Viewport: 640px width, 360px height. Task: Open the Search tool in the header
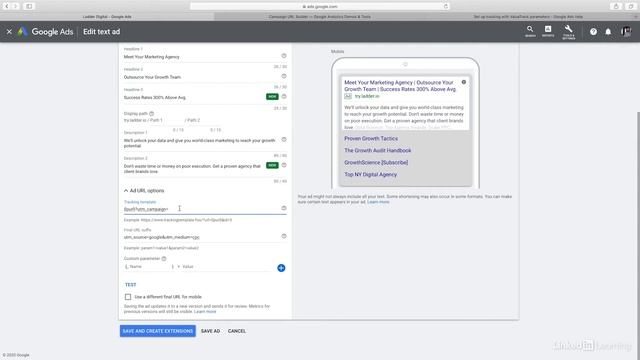coord(530,31)
